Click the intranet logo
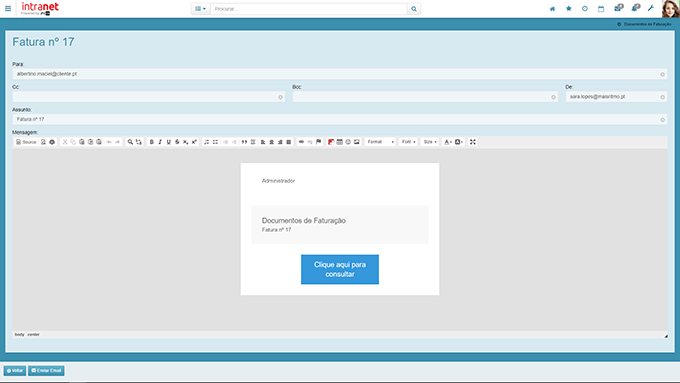The height and width of the screenshot is (383, 680). point(40,8)
